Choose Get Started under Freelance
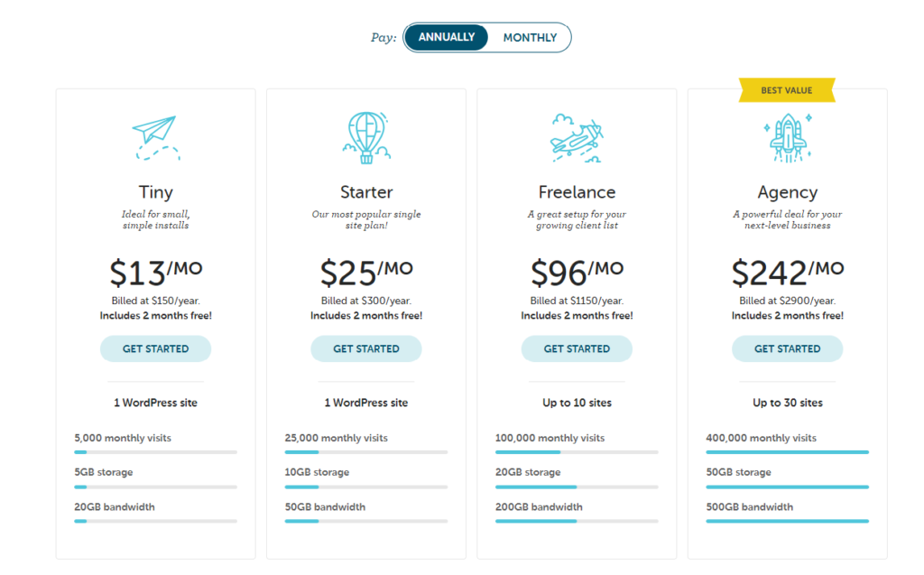This screenshot has height=575, width=924. pos(577,348)
